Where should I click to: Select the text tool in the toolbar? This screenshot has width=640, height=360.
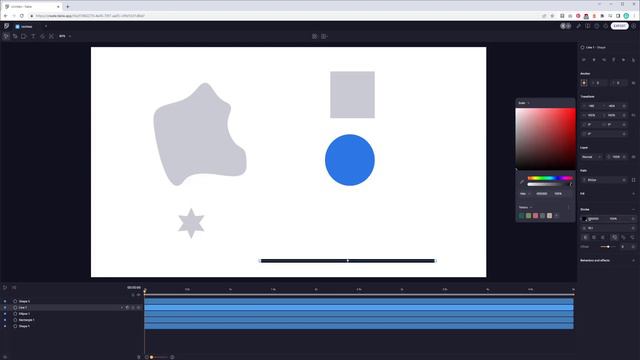(x=33, y=36)
